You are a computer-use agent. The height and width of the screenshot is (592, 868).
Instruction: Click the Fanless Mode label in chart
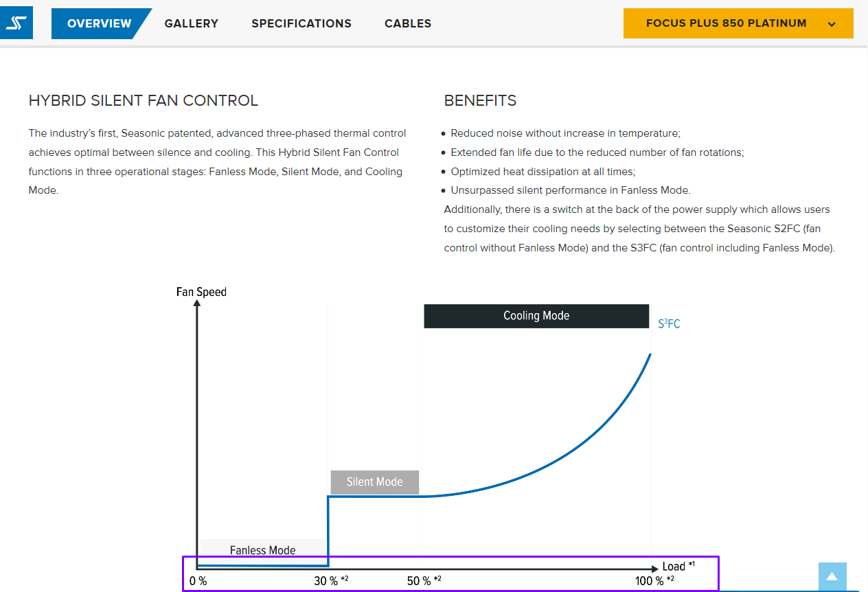(x=262, y=550)
